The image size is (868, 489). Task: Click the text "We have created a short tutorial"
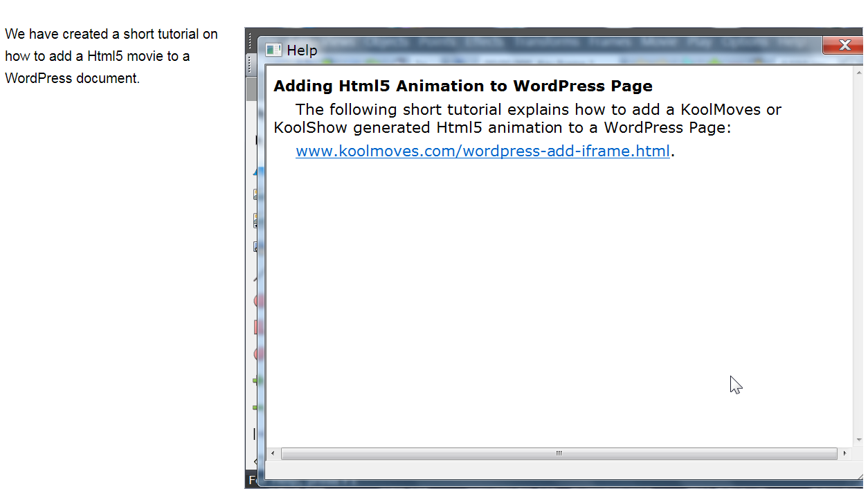point(102,34)
